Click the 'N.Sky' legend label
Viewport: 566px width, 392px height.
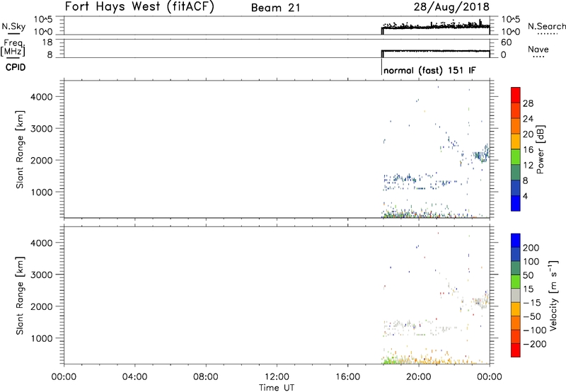pyautogui.click(x=13, y=27)
